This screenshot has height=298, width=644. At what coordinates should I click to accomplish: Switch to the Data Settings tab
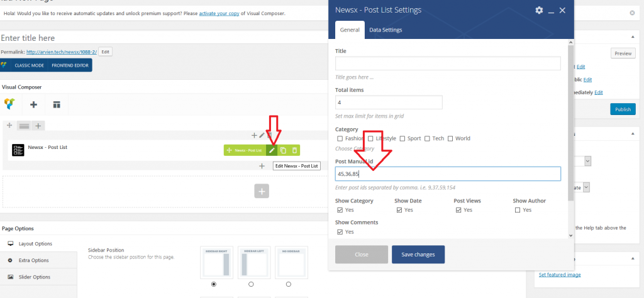click(386, 30)
